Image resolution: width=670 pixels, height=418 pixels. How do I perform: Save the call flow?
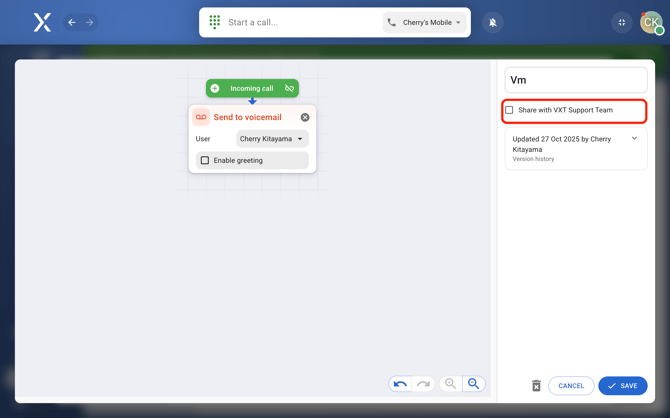[x=623, y=386]
